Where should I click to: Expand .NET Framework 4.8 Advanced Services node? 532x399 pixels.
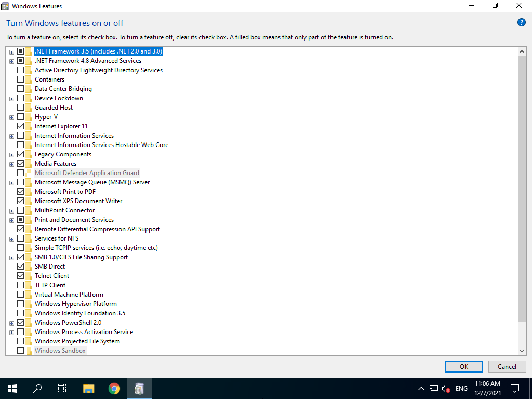tap(11, 61)
